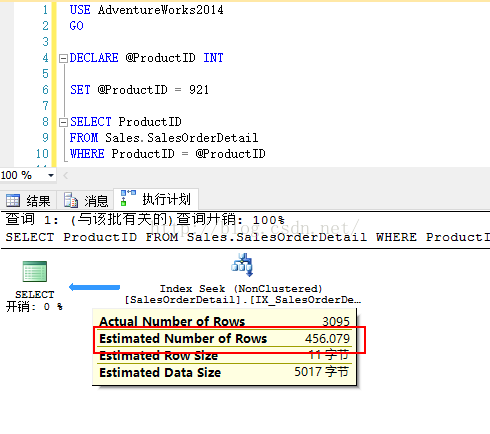The width and height of the screenshot is (490, 434).
Task: Click the plan's SELECT ProductID FROM query text
Action: click(x=247, y=237)
